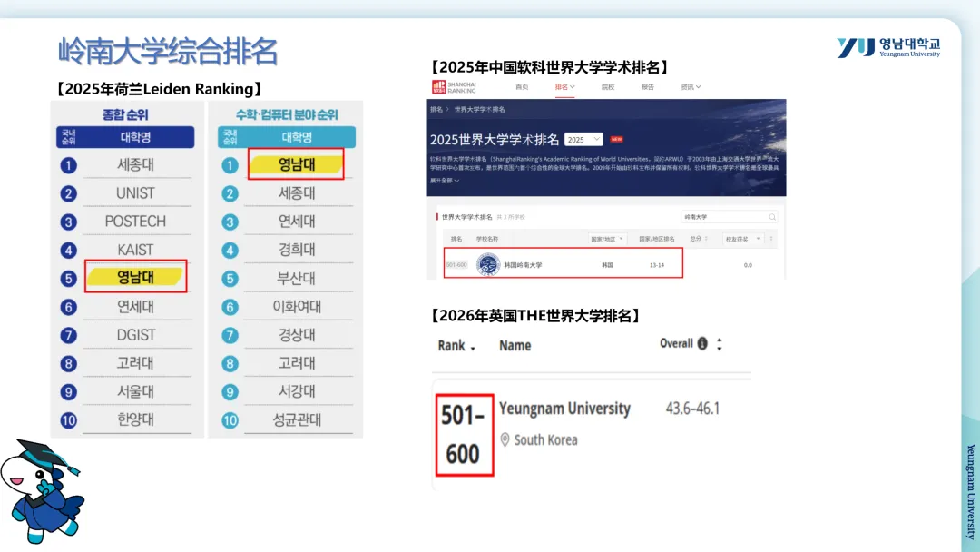Image resolution: width=980 pixels, height=552 pixels.
Task: Open the 国家/地区 filter dropdown
Action: coord(606,239)
